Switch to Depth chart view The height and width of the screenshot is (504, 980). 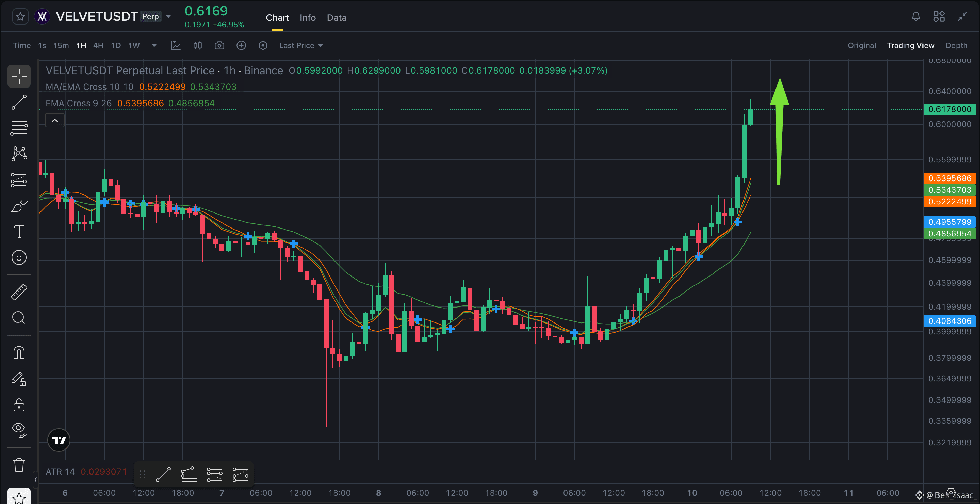(x=957, y=45)
